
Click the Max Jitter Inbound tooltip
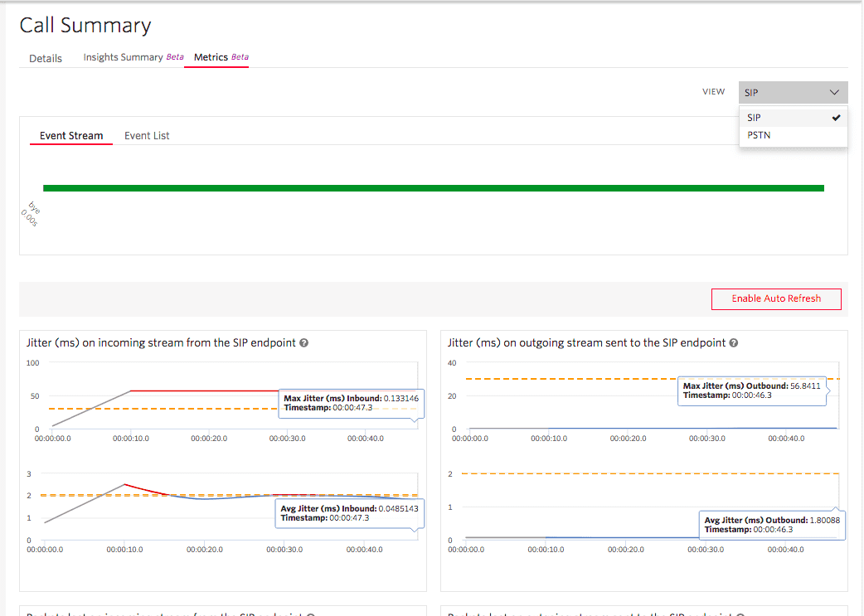[x=352, y=403]
